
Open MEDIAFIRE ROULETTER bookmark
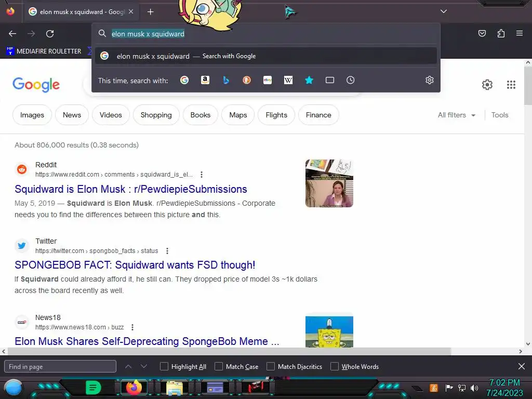(x=44, y=51)
